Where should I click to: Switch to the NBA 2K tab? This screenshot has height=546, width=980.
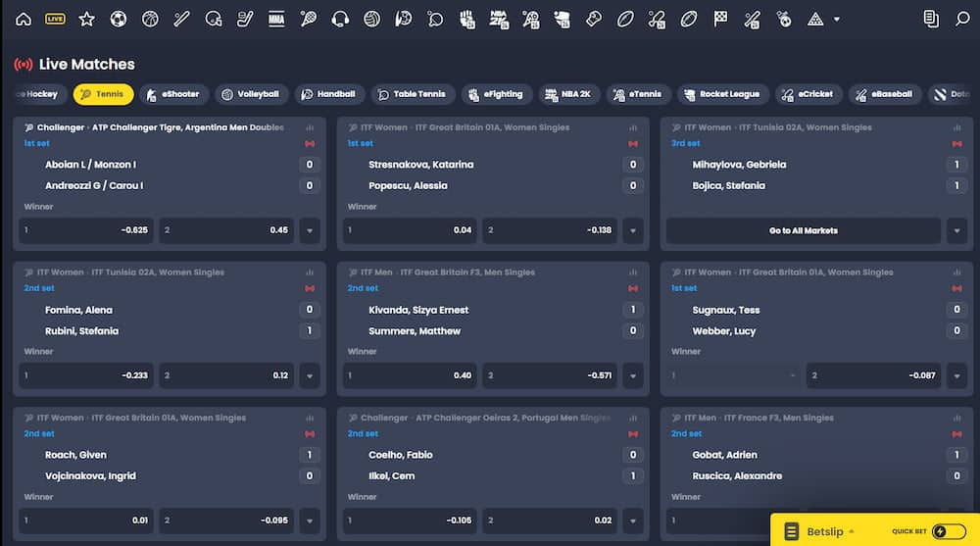(x=568, y=94)
